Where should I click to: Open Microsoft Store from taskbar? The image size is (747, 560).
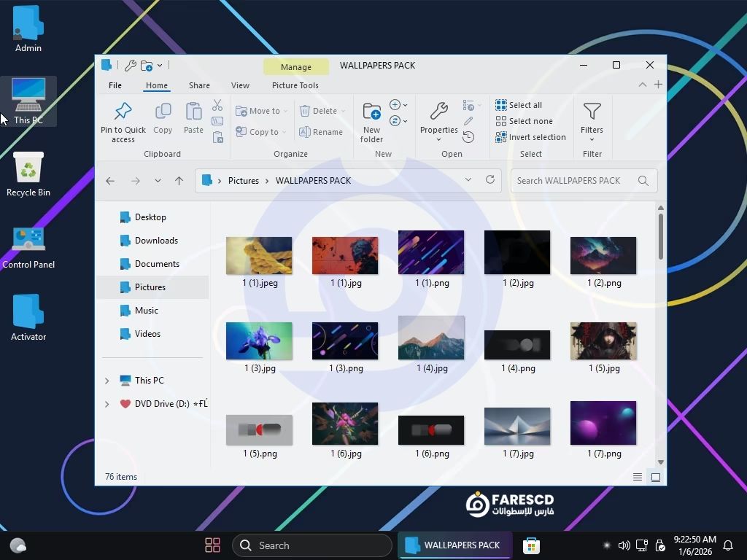(531, 545)
